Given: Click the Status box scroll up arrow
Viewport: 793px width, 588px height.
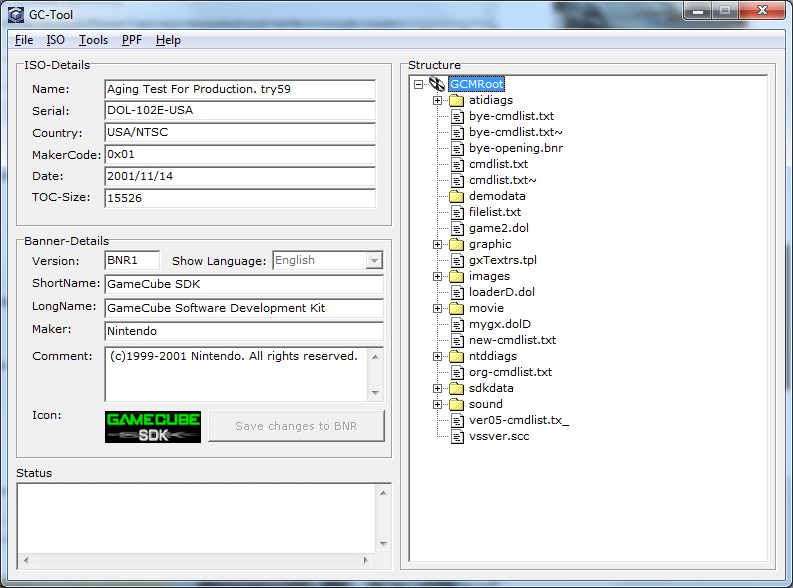Looking at the screenshot, I should pos(383,493).
